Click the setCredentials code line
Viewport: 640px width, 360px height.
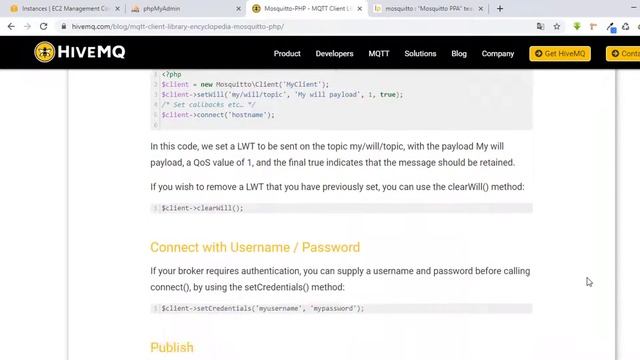pos(262,309)
